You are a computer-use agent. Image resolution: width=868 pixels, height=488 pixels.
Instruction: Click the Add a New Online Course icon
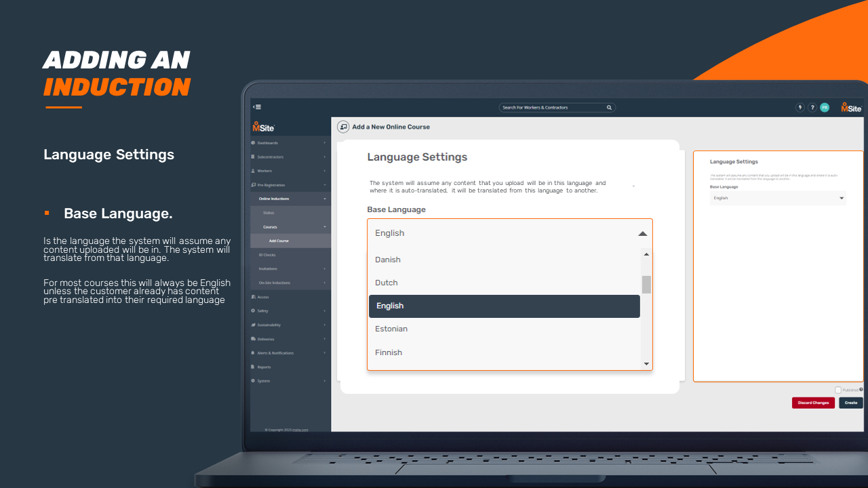click(x=343, y=127)
